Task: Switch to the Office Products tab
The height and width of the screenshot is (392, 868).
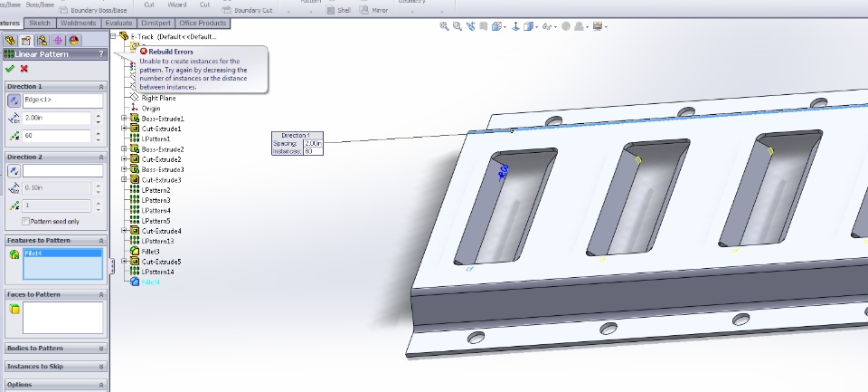Action: click(x=203, y=24)
